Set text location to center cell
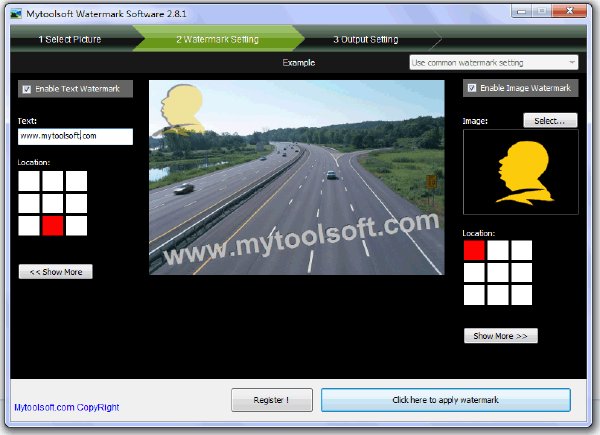Viewport: 600px width, 435px height. [x=52, y=203]
